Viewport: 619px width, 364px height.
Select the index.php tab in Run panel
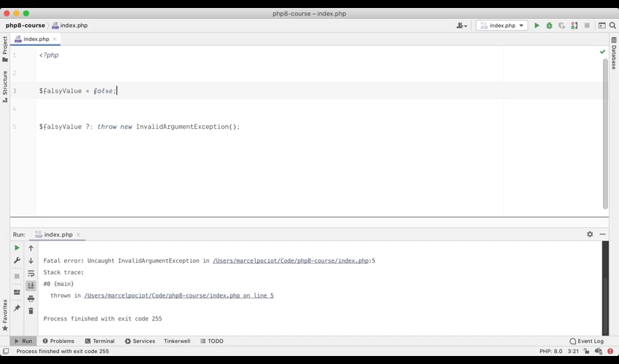click(x=58, y=234)
